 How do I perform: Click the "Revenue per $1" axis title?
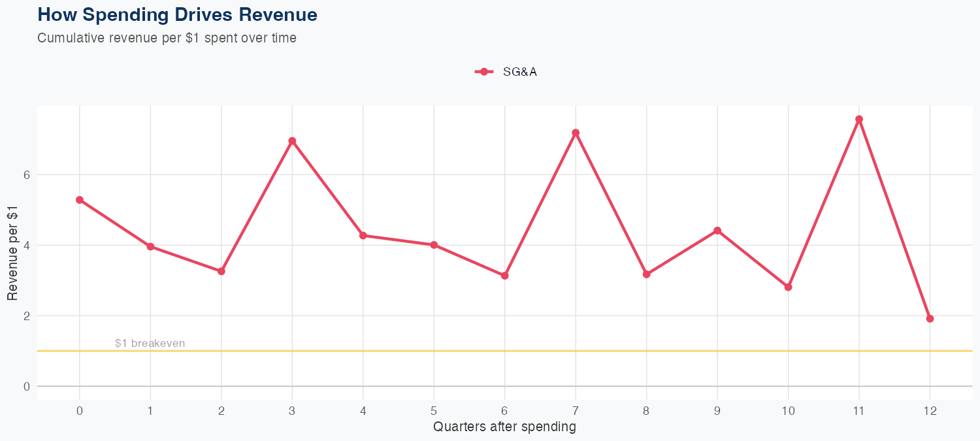tap(12, 252)
